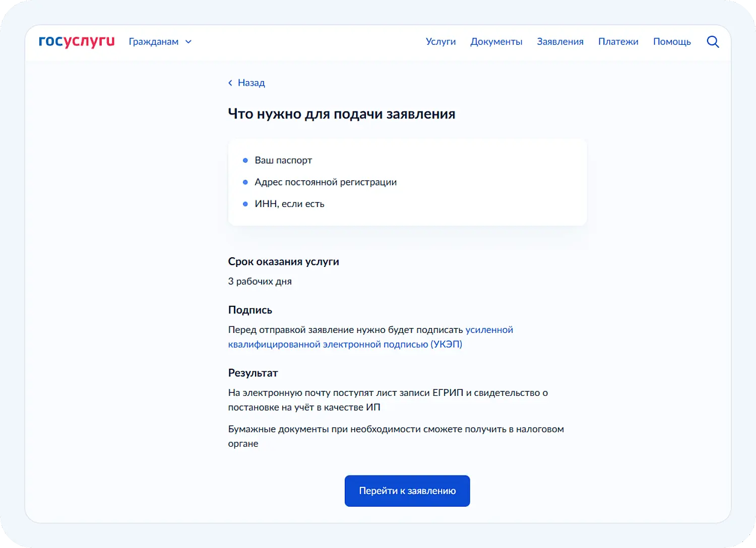This screenshot has height=548, width=756.
Task: Open search using the magnifier icon
Action: [713, 41]
